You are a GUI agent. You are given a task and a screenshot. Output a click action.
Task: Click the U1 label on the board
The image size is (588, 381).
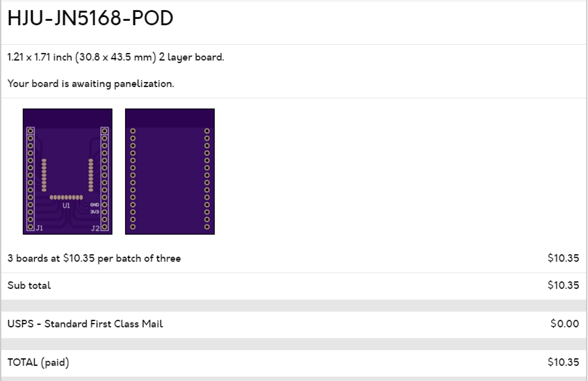click(66, 206)
